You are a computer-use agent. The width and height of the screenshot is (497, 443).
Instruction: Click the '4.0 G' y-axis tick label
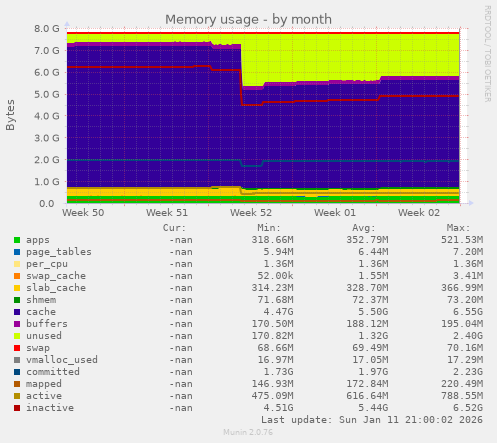coord(47,116)
